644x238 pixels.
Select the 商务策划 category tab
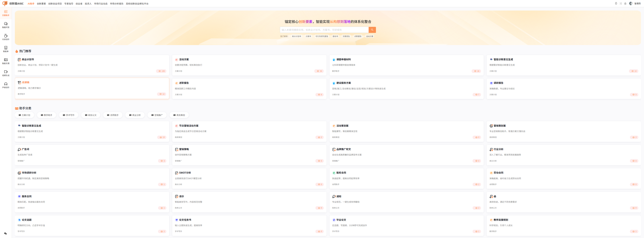click(179, 115)
